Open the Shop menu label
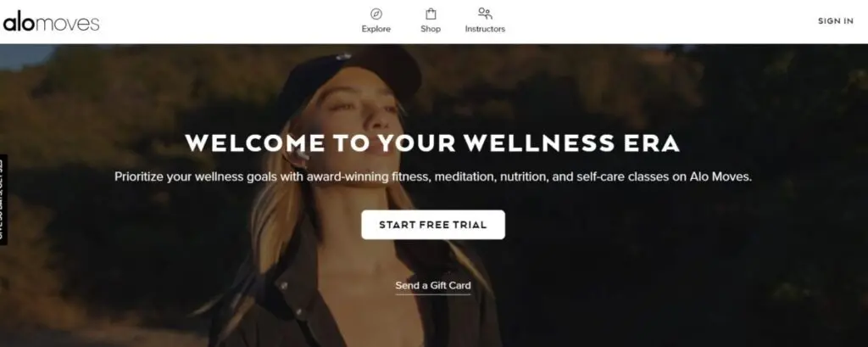Viewport: 868px width, 347px height. click(431, 29)
